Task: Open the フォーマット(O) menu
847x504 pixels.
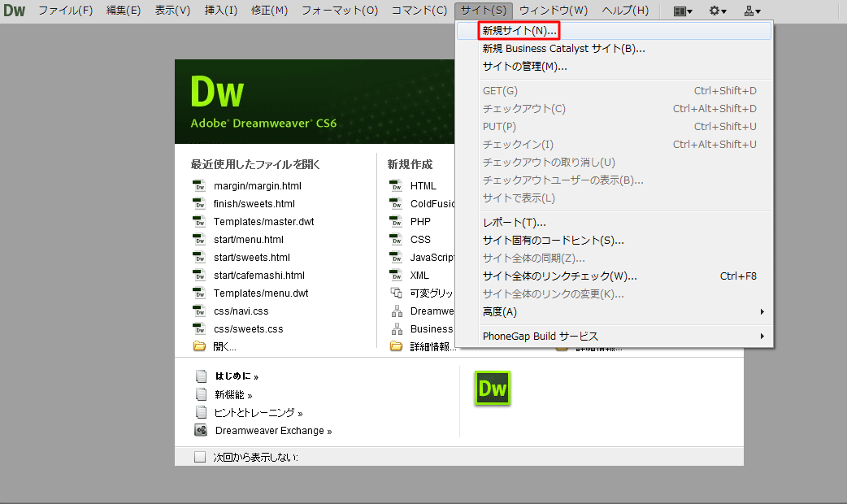Action: click(340, 11)
